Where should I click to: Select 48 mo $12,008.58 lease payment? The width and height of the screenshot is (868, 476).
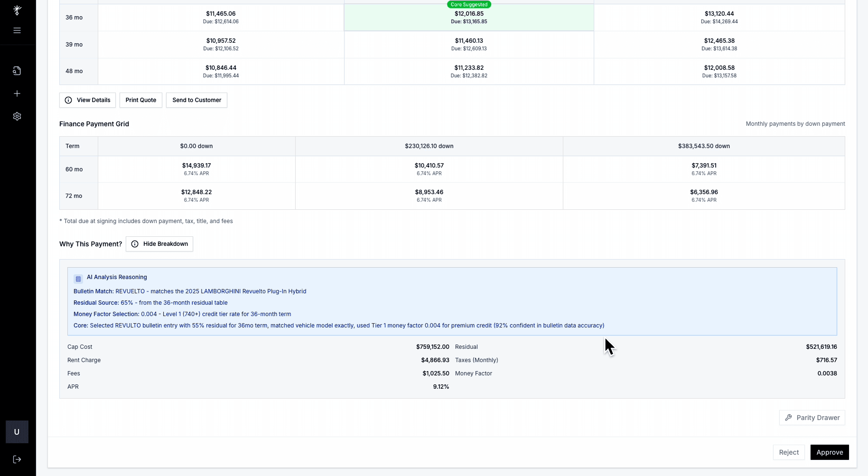719,71
